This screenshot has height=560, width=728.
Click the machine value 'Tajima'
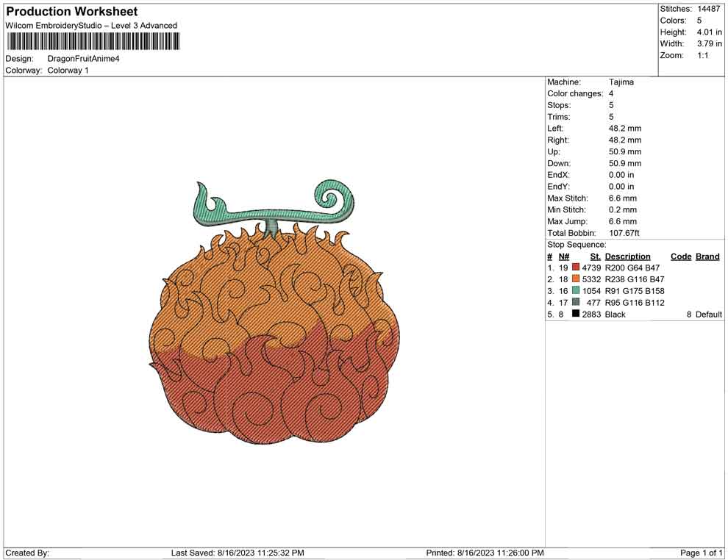click(x=621, y=82)
